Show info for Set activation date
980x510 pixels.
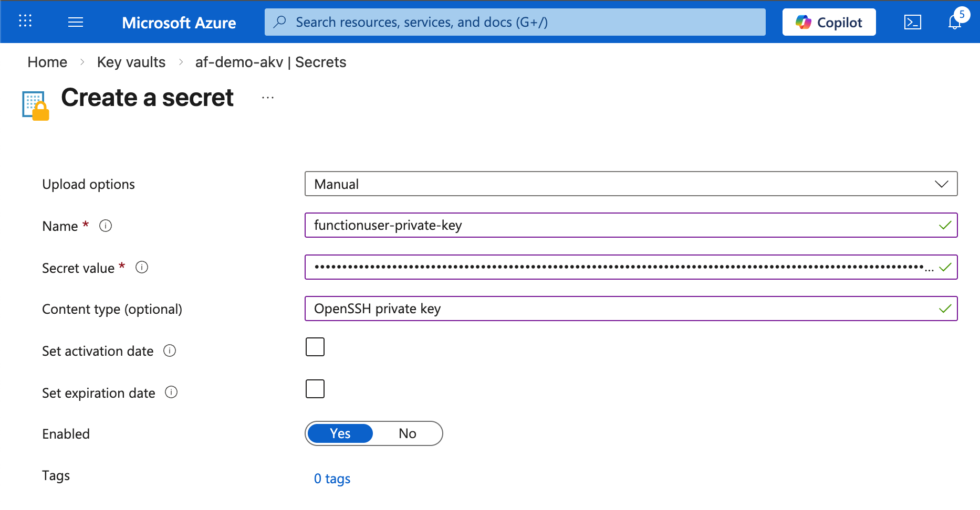click(x=170, y=350)
